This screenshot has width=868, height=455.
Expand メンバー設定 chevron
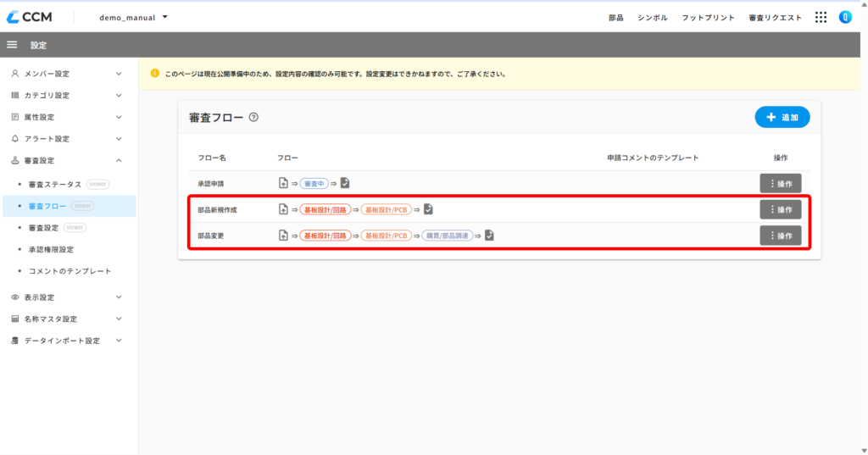119,74
